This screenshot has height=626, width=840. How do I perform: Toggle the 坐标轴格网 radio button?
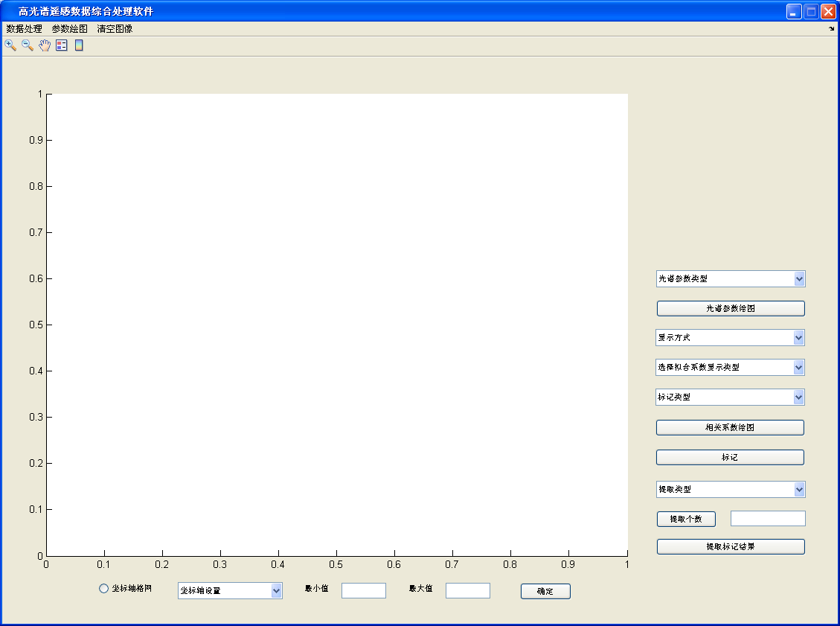(x=104, y=589)
